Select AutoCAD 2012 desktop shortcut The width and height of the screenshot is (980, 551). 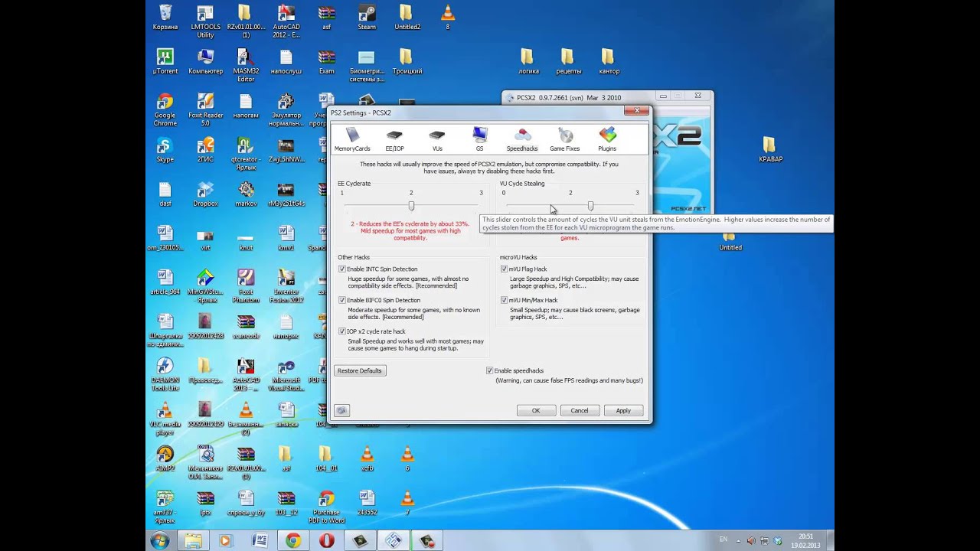[286, 21]
